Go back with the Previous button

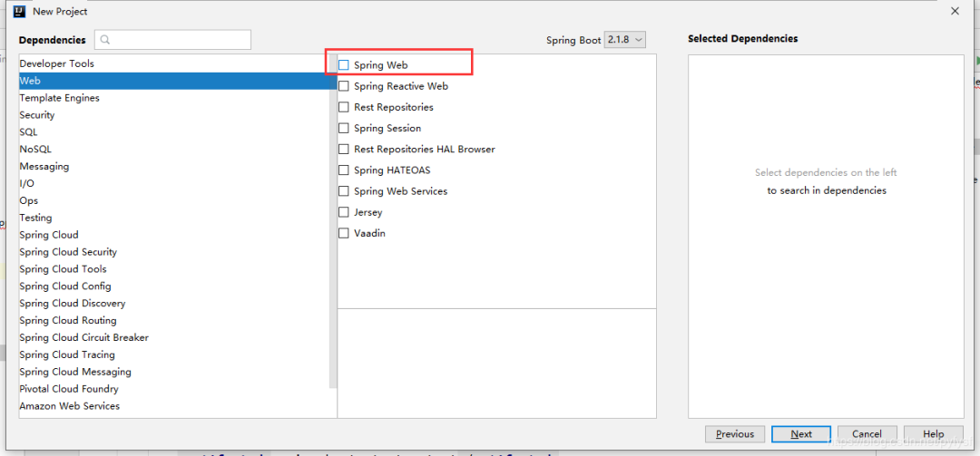[x=735, y=434]
